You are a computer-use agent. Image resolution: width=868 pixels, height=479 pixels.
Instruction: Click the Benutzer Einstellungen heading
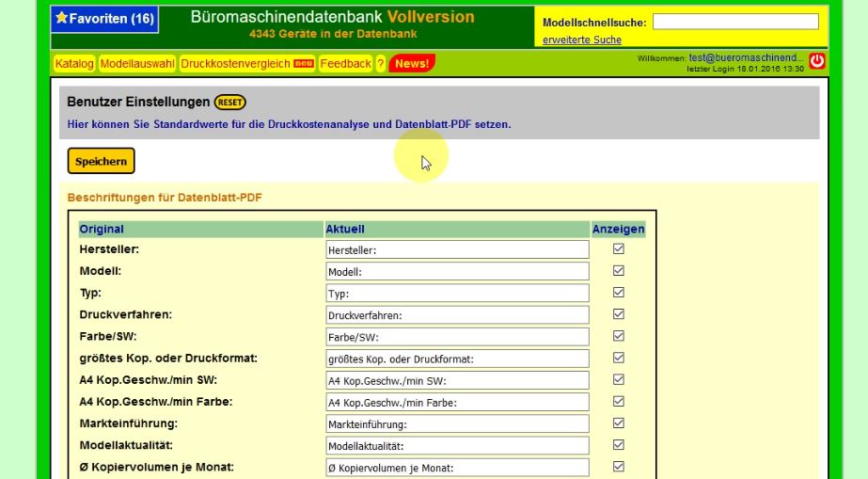(138, 102)
